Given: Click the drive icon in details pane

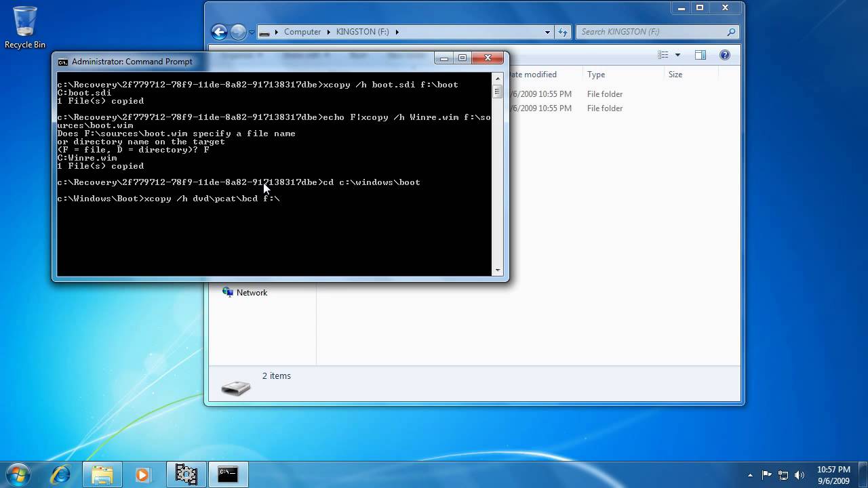Looking at the screenshot, I should click(236, 387).
